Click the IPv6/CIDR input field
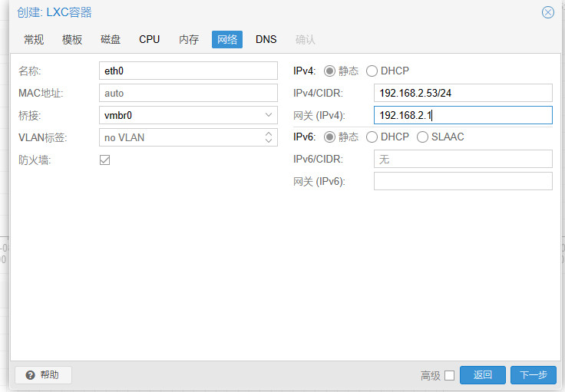565x392 pixels. click(463, 159)
